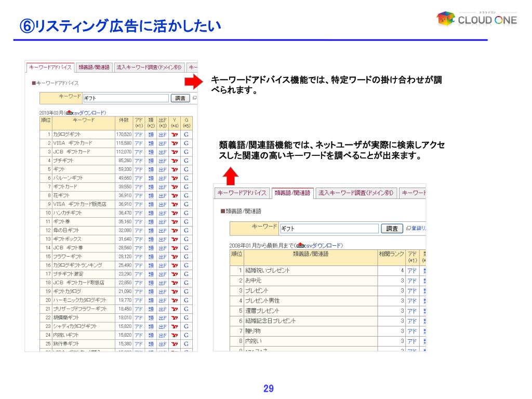Open Google icon in ギフトボックス row
The height and width of the screenshot is (399, 532).
point(187,239)
